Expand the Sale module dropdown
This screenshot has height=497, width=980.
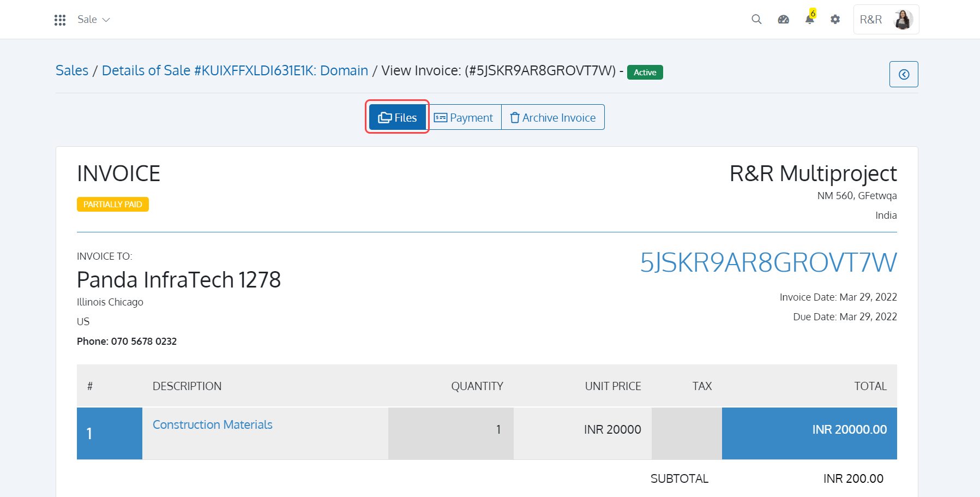(x=94, y=20)
